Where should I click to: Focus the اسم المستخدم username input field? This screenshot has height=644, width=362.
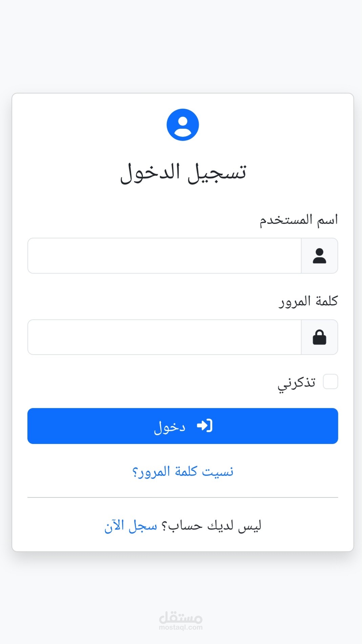(x=164, y=256)
